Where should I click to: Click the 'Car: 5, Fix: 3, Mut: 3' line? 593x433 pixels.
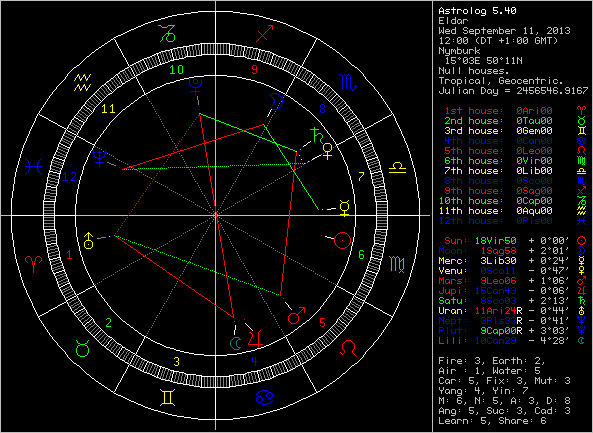coord(504,380)
